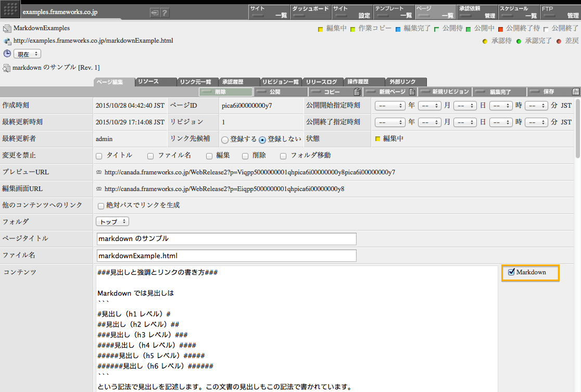Open the 公開開始指定時刻 day dropdown
The width and height of the screenshot is (581, 392).
465,106
